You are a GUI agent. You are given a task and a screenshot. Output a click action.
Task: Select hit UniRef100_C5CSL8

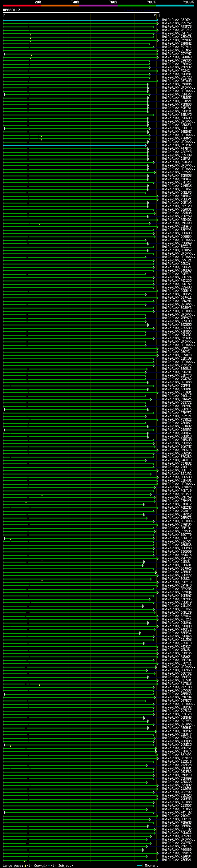177,450
